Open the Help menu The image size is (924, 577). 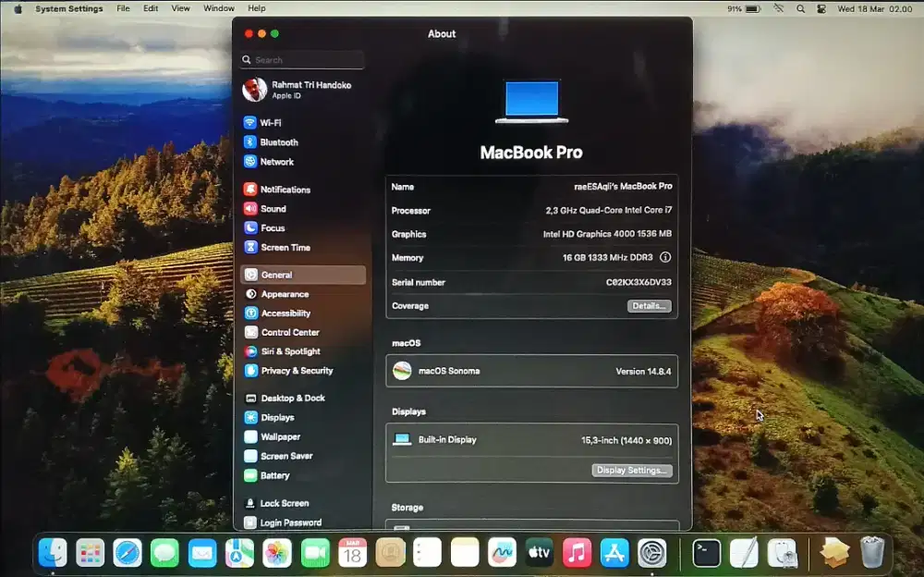point(256,8)
